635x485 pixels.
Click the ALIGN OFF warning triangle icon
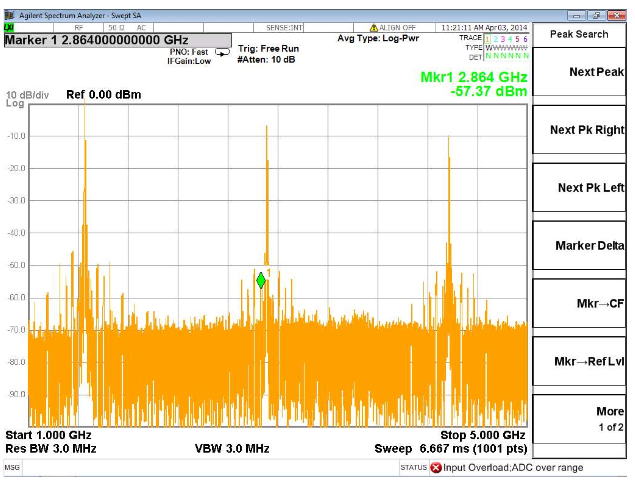click(x=375, y=28)
